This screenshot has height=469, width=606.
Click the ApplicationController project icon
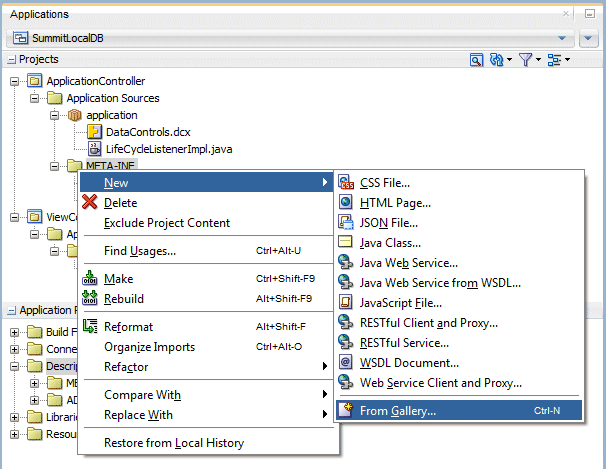pyautogui.click(x=34, y=81)
